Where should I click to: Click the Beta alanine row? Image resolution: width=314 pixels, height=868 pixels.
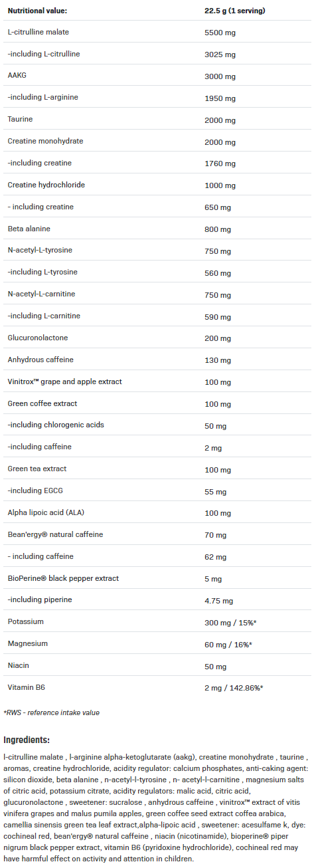[x=157, y=229]
